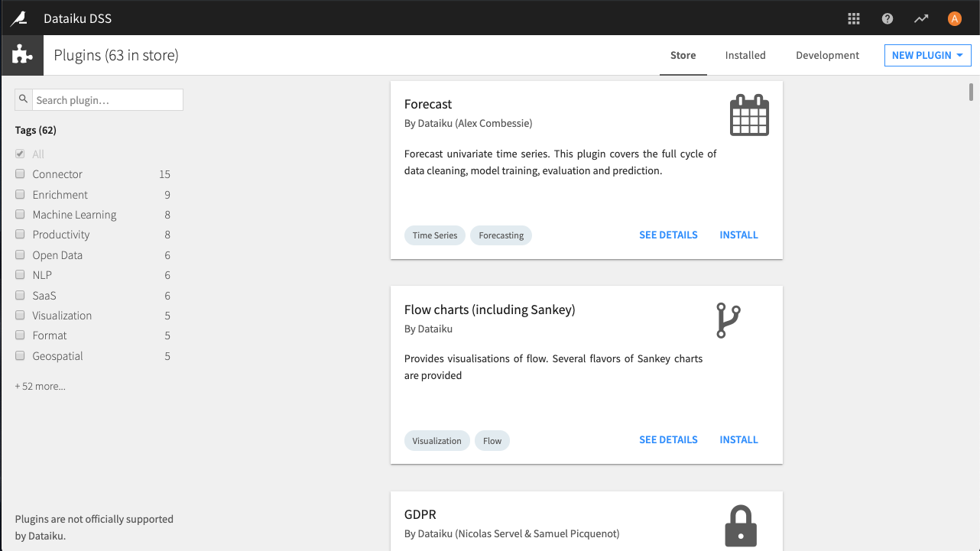980x551 pixels.
Task: Check the Open Data tag filter
Action: [x=20, y=254]
